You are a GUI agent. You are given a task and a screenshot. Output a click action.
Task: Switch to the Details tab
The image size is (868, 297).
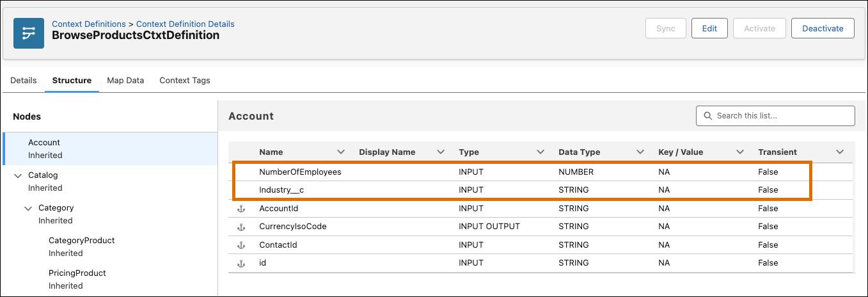(x=24, y=81)
